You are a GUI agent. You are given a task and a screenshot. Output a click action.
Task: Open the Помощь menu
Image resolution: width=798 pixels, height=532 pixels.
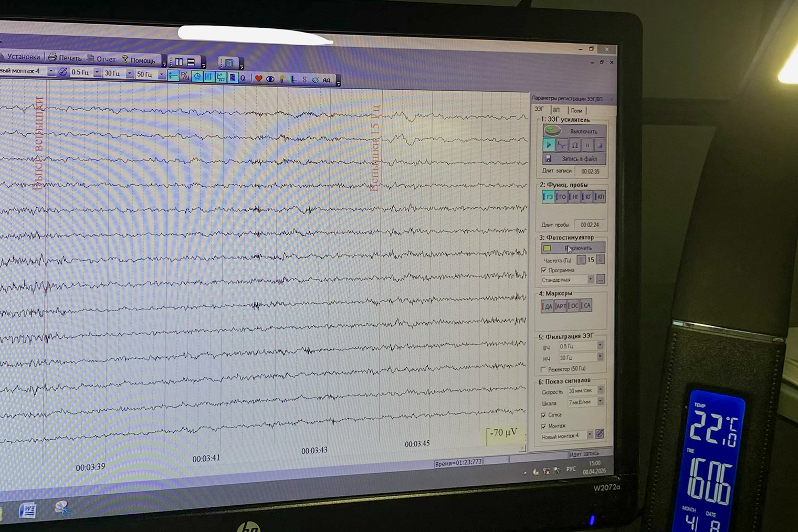coord(139,60)
